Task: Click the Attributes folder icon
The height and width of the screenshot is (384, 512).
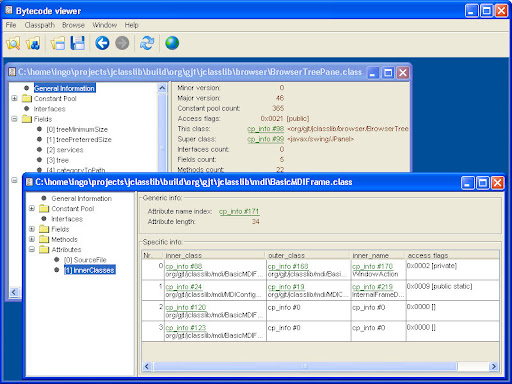Action: tap(44, 249)
